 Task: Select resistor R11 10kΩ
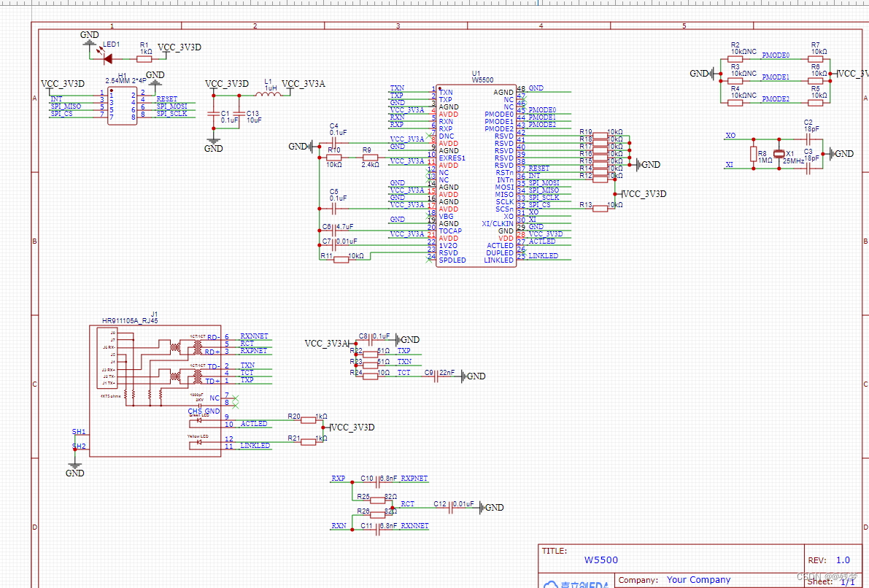(341, 260)
